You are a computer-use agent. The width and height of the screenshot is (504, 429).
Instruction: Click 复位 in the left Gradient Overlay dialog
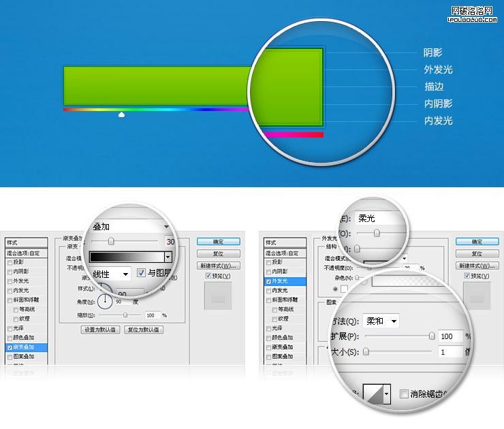pos(218,253)
